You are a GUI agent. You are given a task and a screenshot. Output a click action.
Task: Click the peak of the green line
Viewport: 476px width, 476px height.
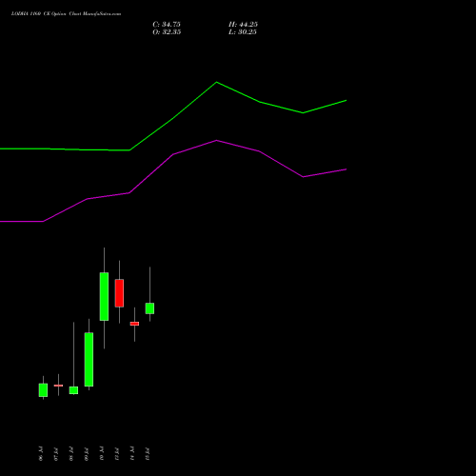click(217, 82)
